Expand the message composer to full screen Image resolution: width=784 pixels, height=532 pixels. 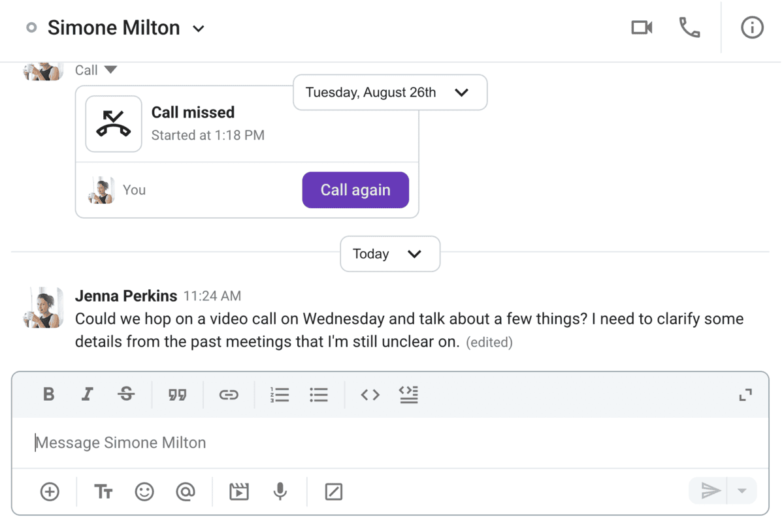tap(745, 394)
